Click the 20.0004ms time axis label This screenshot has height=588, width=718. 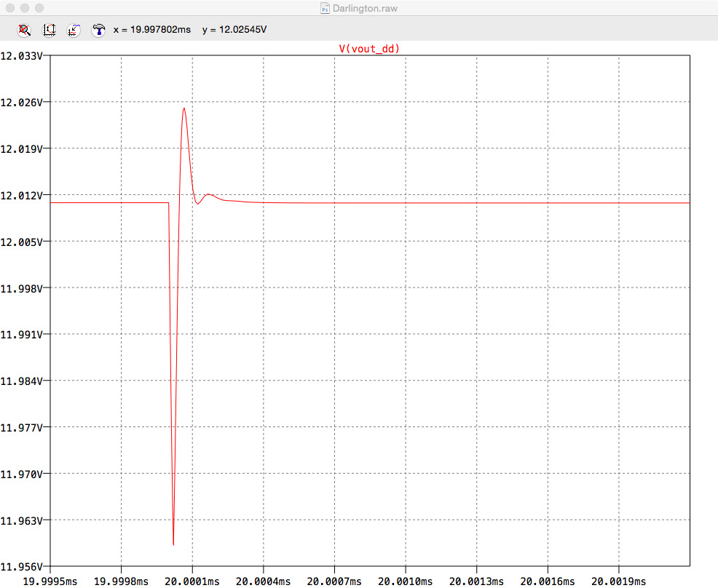coord(264,581)
